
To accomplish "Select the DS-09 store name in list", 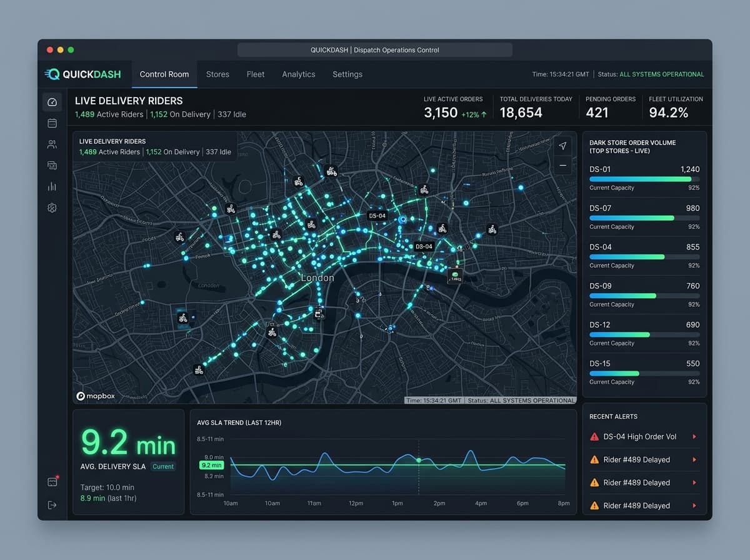I will coord(600,286).
